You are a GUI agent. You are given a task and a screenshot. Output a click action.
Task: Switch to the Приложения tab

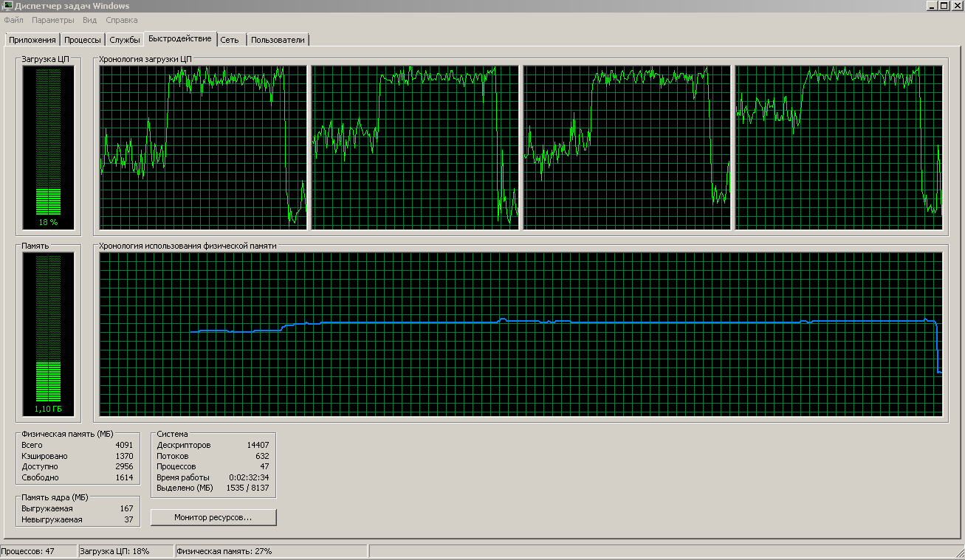click(32, 40)
